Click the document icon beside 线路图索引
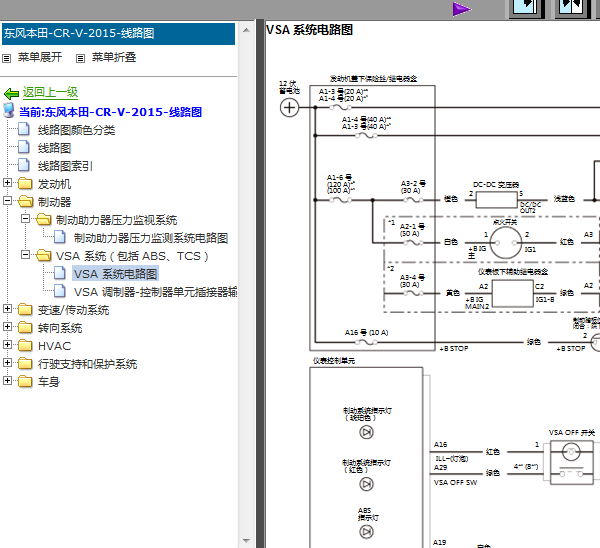 click(24, 165)
